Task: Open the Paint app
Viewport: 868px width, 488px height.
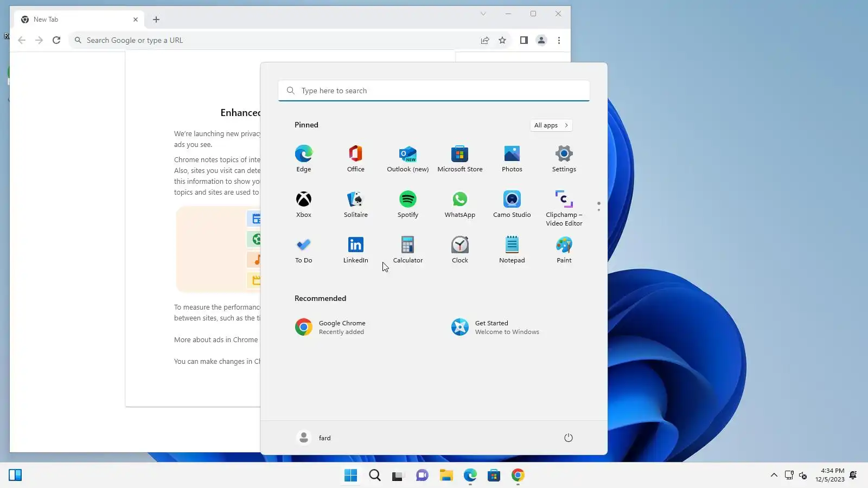Action: (564, 250)
